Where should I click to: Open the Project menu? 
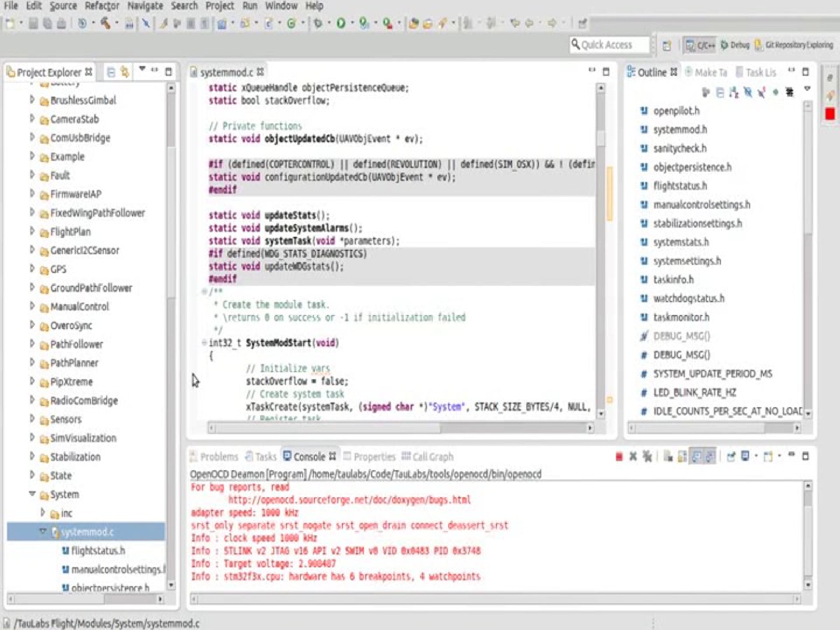pyautogui.click(x=220, y=6)
